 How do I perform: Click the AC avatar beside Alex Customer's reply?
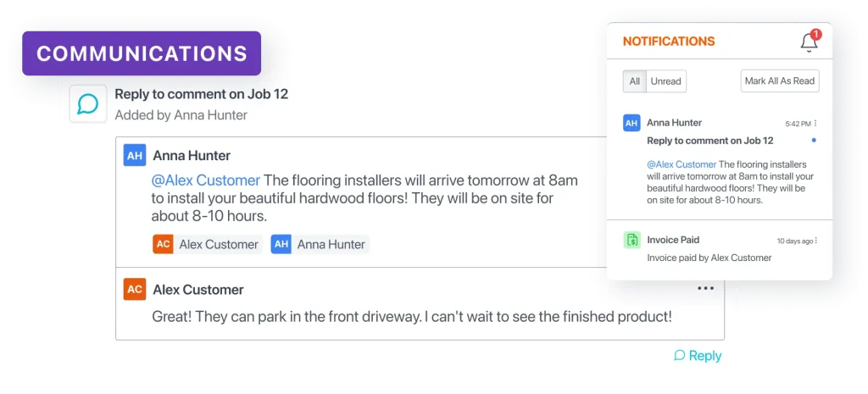(x=134, y=290)
